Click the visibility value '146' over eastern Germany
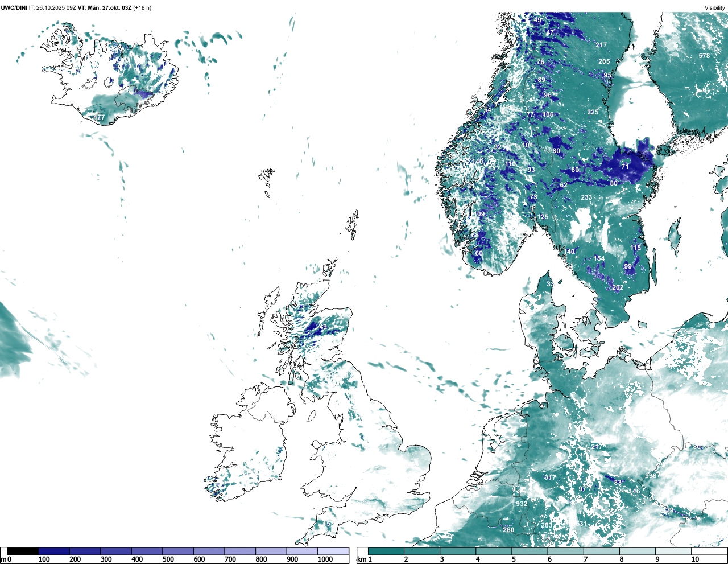The image size is (728, 564). tap(634, 491)
